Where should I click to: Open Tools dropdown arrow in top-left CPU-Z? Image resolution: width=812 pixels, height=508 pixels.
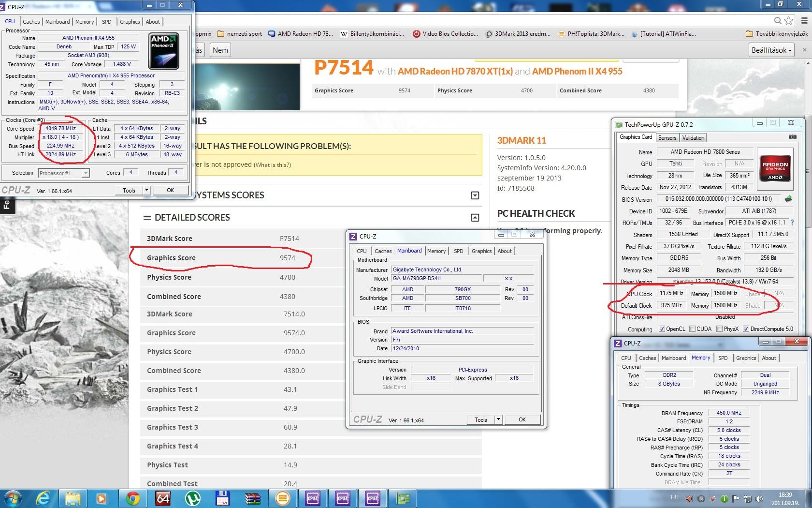(x=146, y=190)
